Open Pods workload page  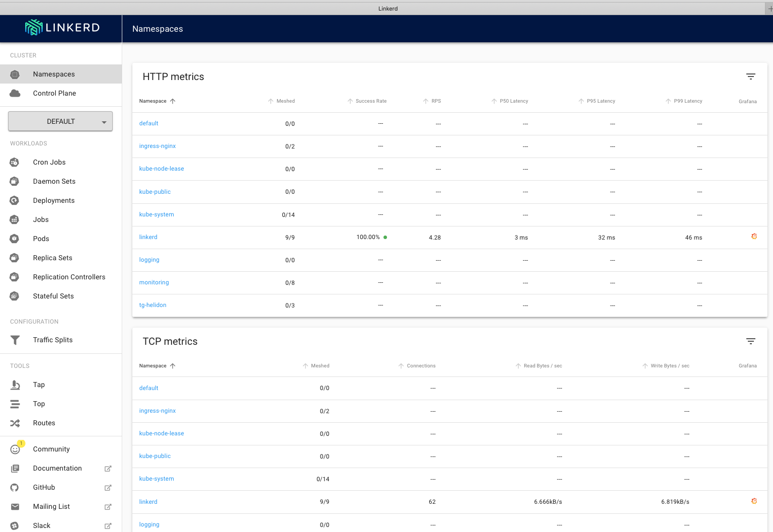click(x=61, y=239)
